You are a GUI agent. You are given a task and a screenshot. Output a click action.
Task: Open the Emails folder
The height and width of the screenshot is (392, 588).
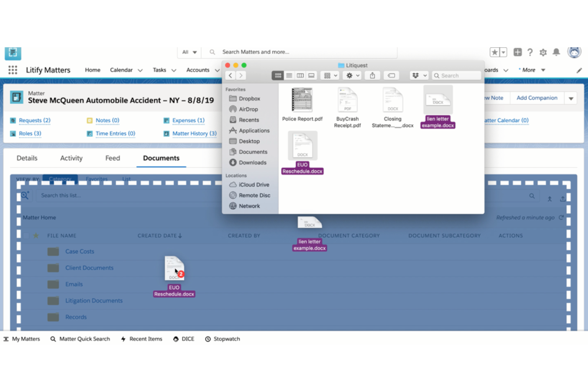tap(74, 284)
